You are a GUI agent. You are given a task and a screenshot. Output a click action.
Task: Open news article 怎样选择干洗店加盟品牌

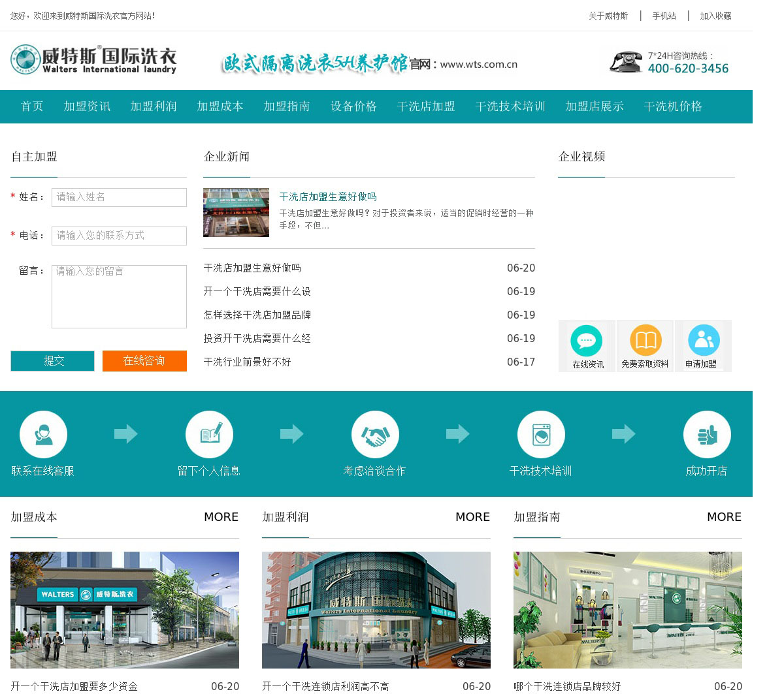[257, 315]
